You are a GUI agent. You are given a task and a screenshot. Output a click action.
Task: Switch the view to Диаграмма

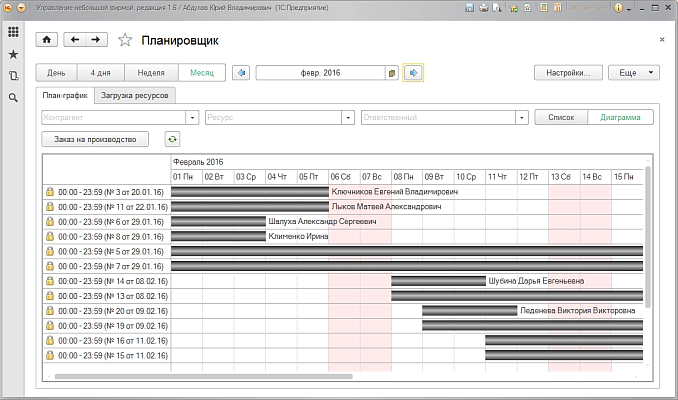click(621, 117)
